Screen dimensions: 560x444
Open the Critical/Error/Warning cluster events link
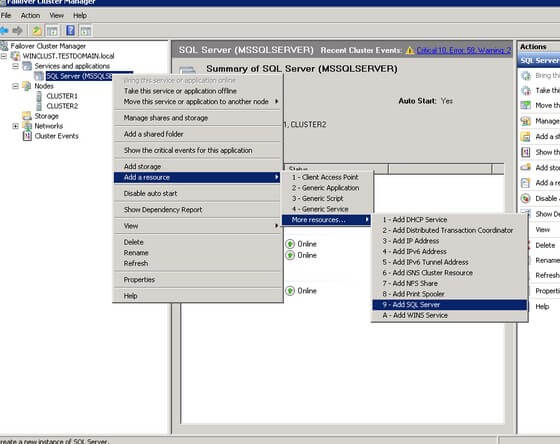tap(464, 50)
